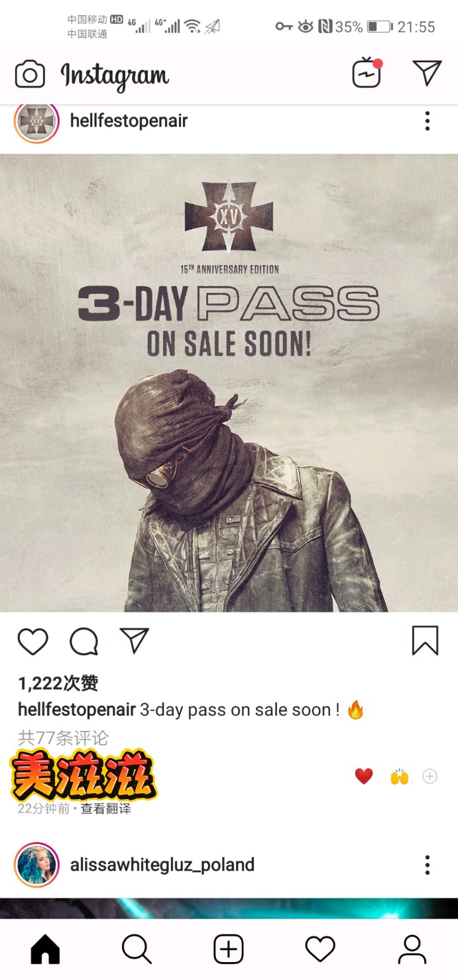Bookmark the 3-day pass post
Image resolution: width=458 pixels, height=980 pixels.
click(425, 641)
